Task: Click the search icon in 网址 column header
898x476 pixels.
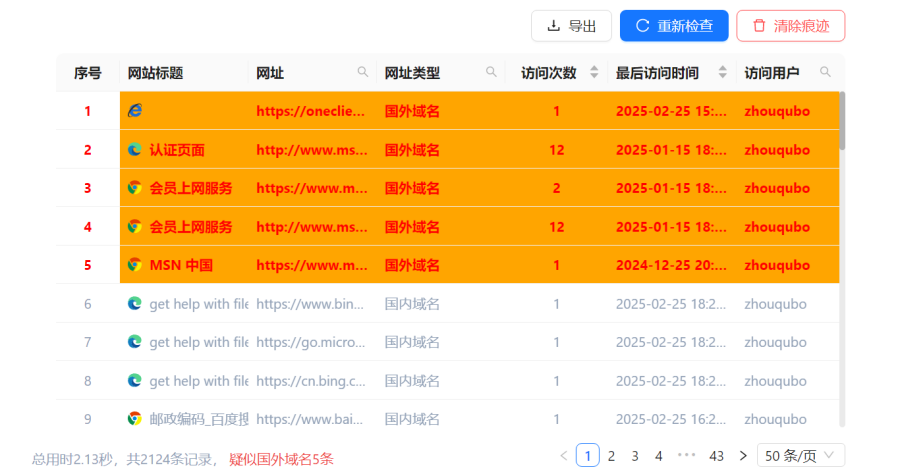Action: click(x=363, y=73)
